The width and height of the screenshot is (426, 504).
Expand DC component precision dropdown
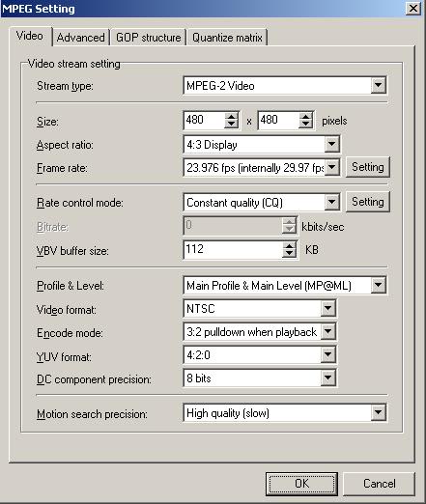(x=327, y=378)
